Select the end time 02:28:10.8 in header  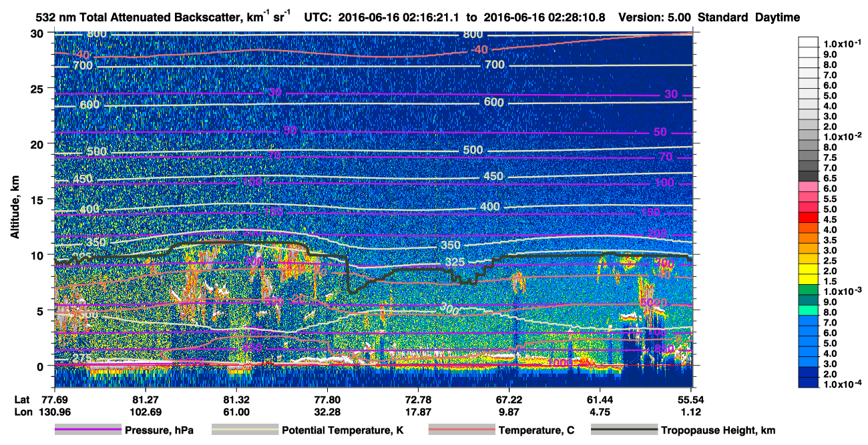pos(576,18)
